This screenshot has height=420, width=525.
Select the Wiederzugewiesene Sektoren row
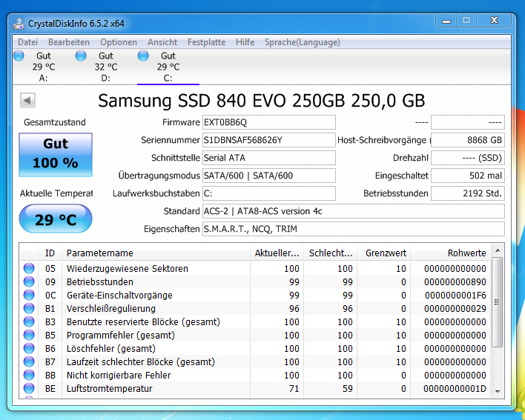[x=255, y=269]
